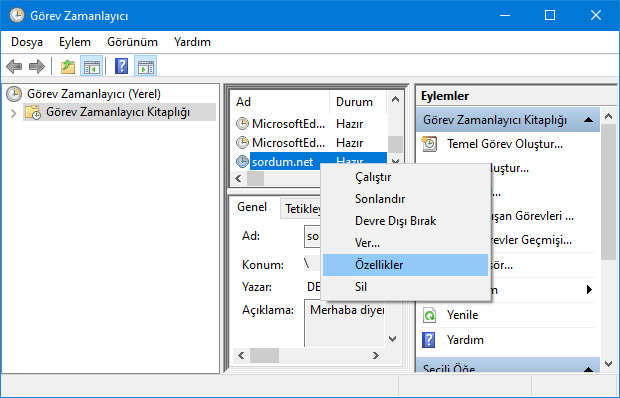Viewport: 620px width, 398px height.
Task: Click the Yardım question mark icon in Eylemler
Action: pyautogui.click(x=429, y=340)
